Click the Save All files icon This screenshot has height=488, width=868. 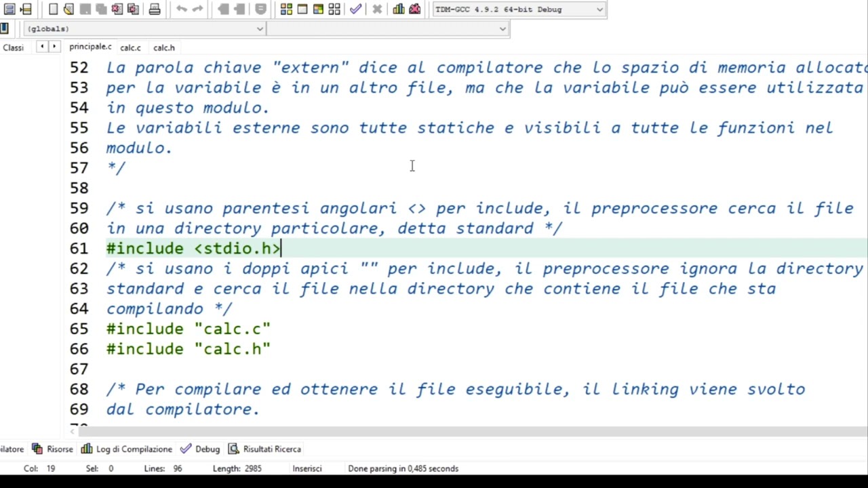pyautogui.click(x=101, y=9)
